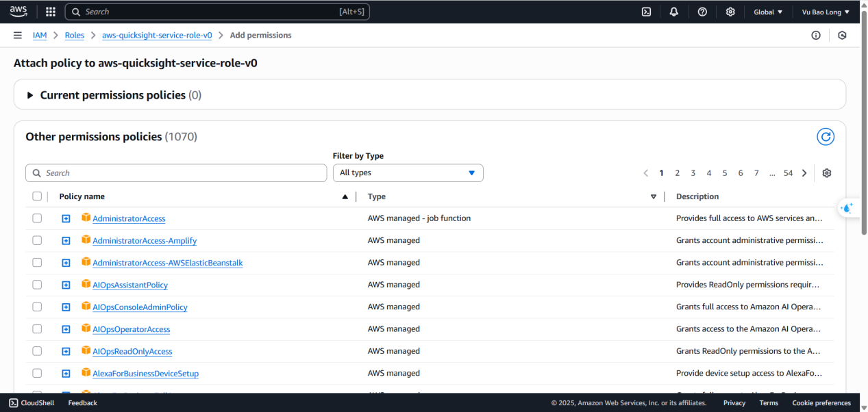Select the AdministratorAccess policy checkbox
Viewport: 868px width, 412px height.
pos(37,218)
